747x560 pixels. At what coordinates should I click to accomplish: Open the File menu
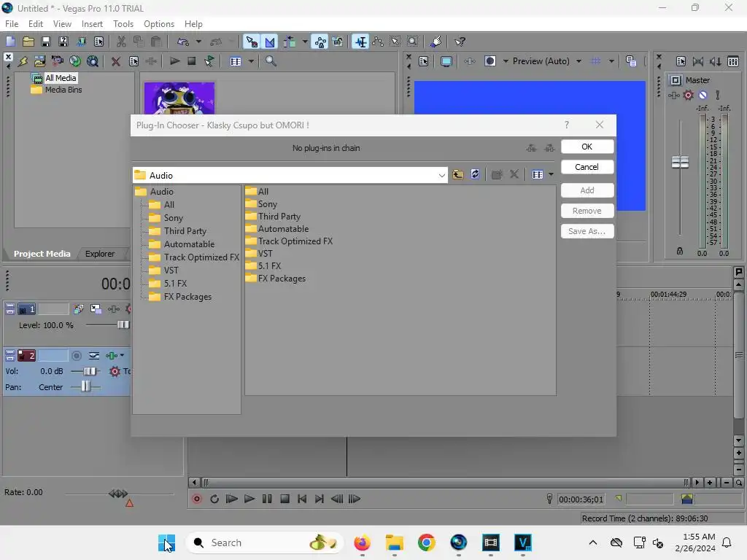12,24
